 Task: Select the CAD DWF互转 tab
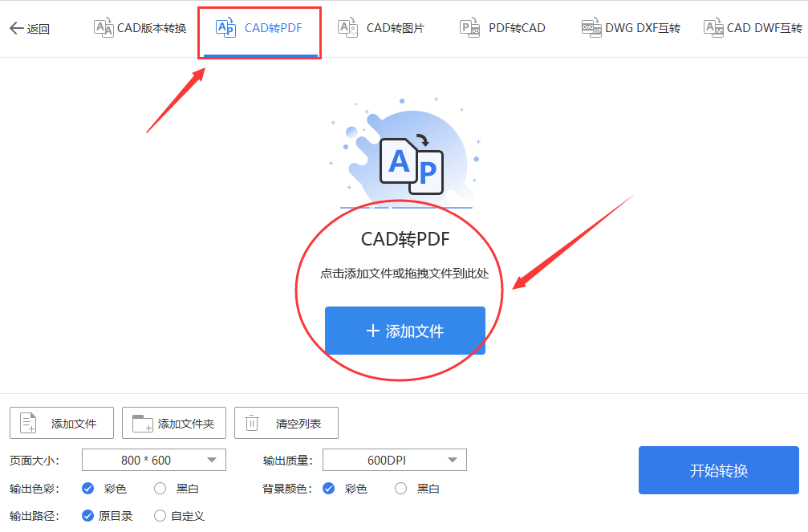753,28
